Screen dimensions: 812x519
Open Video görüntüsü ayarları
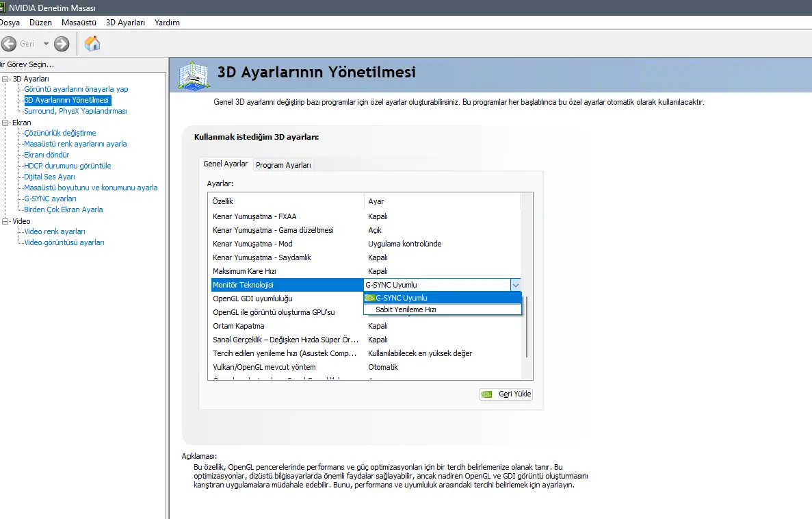[64, 242]
